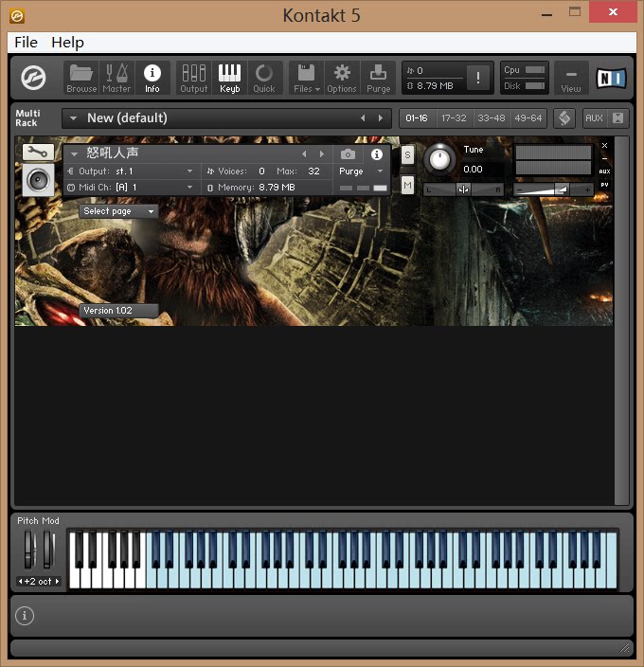This screenshot has width=644, height=667.
Task: Switch to rack page 17-32
Action: [454, 118]
